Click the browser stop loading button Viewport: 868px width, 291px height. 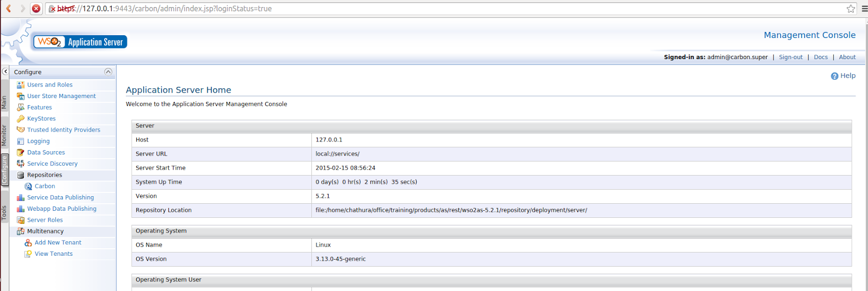(x=36, y=9)
